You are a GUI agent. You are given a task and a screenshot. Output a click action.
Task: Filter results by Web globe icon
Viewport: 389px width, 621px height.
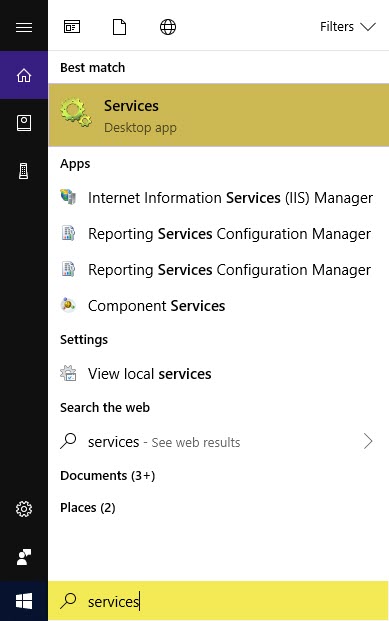click(168, 27)
